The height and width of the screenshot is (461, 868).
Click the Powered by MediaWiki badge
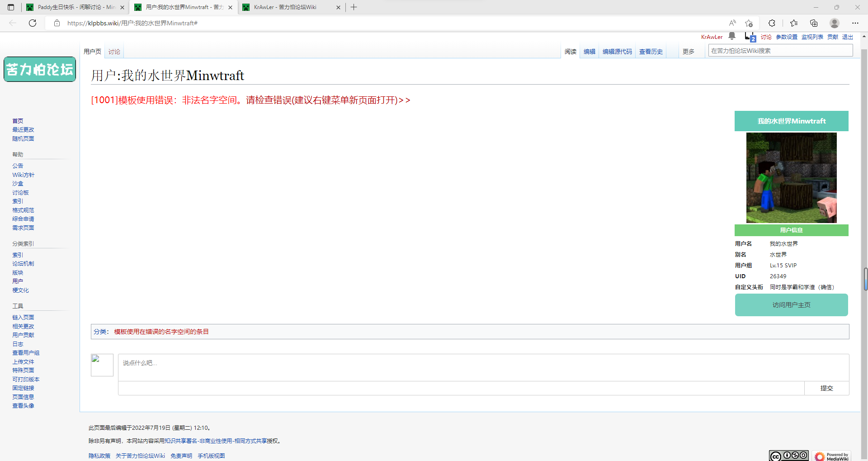[831, 456]
